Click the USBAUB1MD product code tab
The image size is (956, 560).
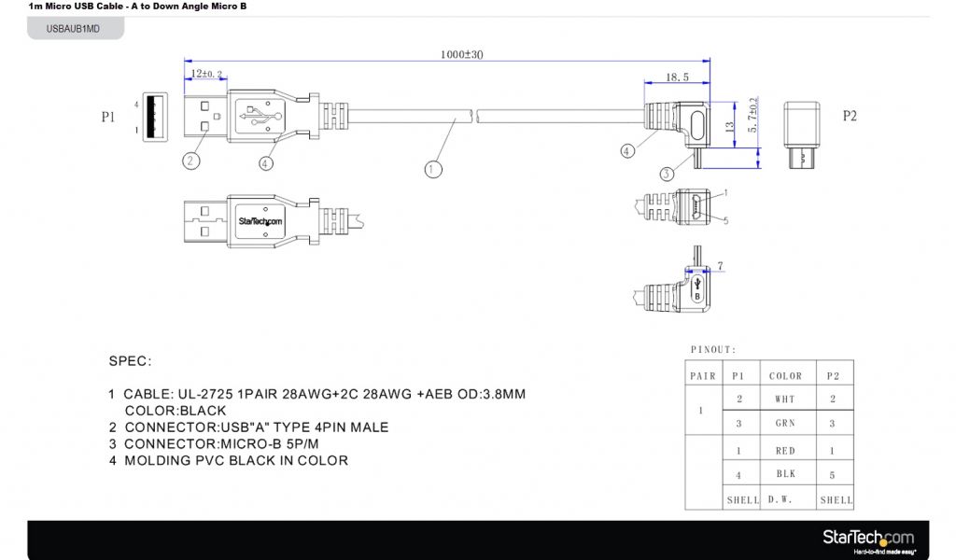(73, 29)
